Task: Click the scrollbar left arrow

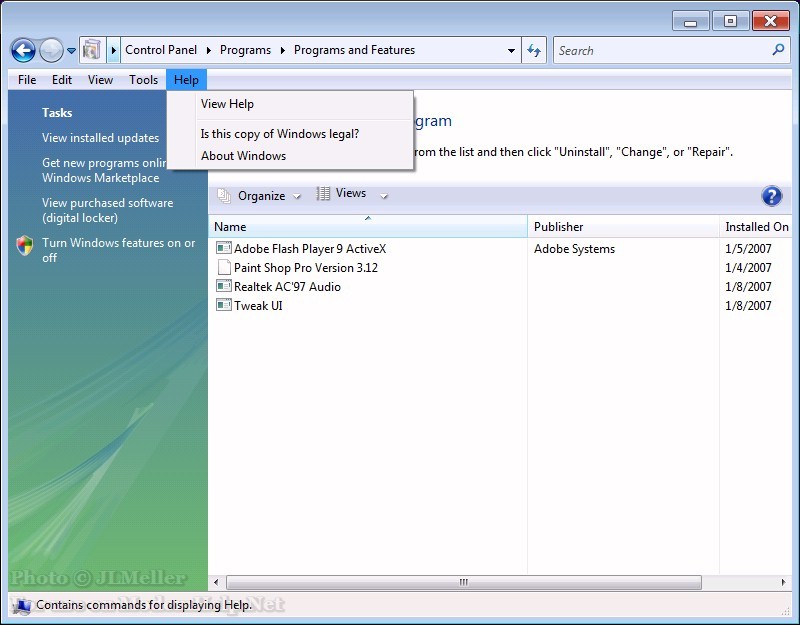Action: pyautogui.click(x=216, y=582)
